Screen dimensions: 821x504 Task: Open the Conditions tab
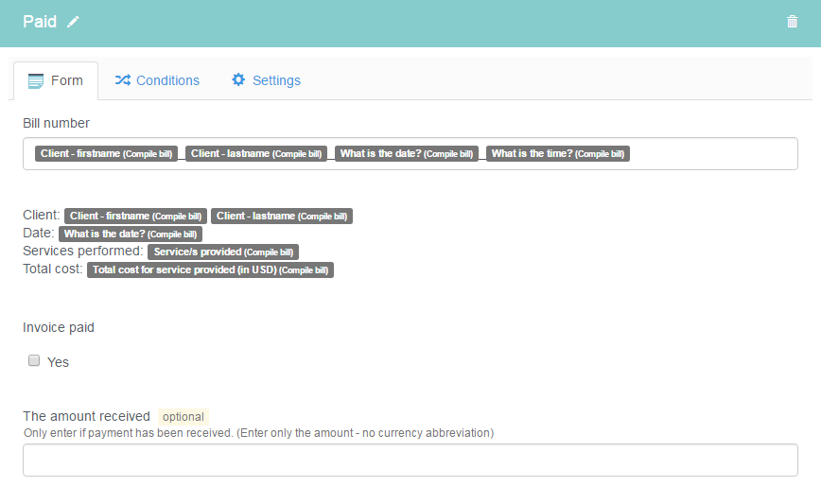[x=157, y=80]
